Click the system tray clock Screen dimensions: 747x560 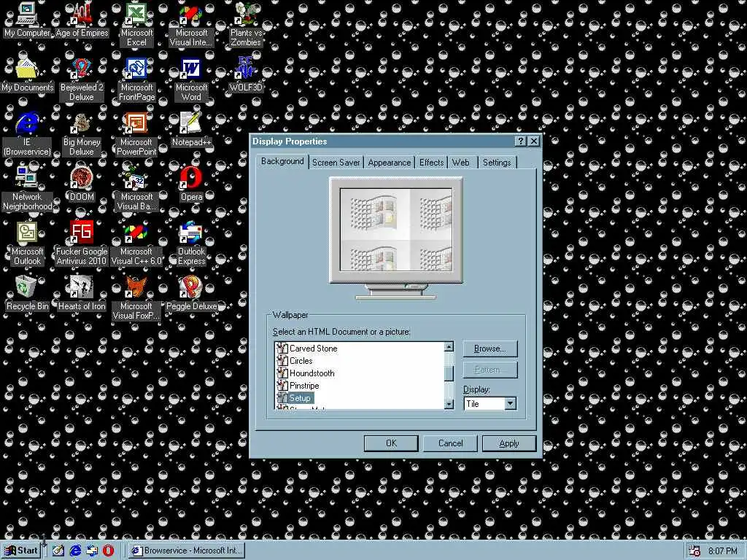pyautogui.click(x=723, y=551)
